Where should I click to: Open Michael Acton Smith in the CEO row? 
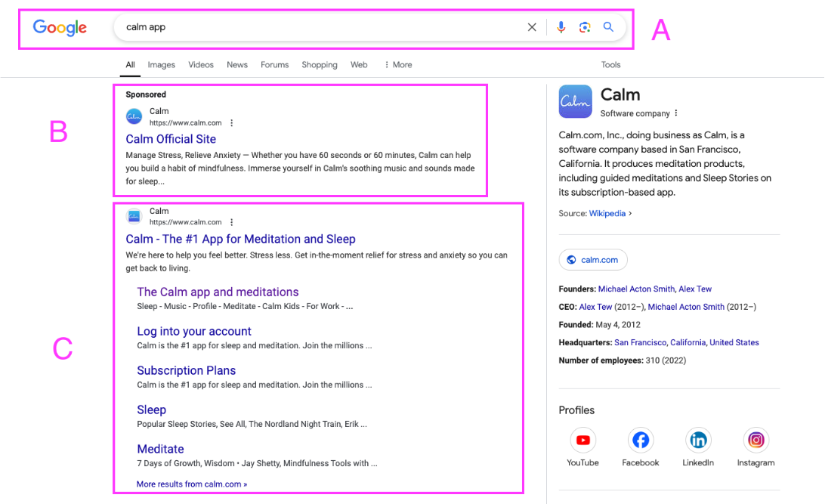tap(686, 307)
